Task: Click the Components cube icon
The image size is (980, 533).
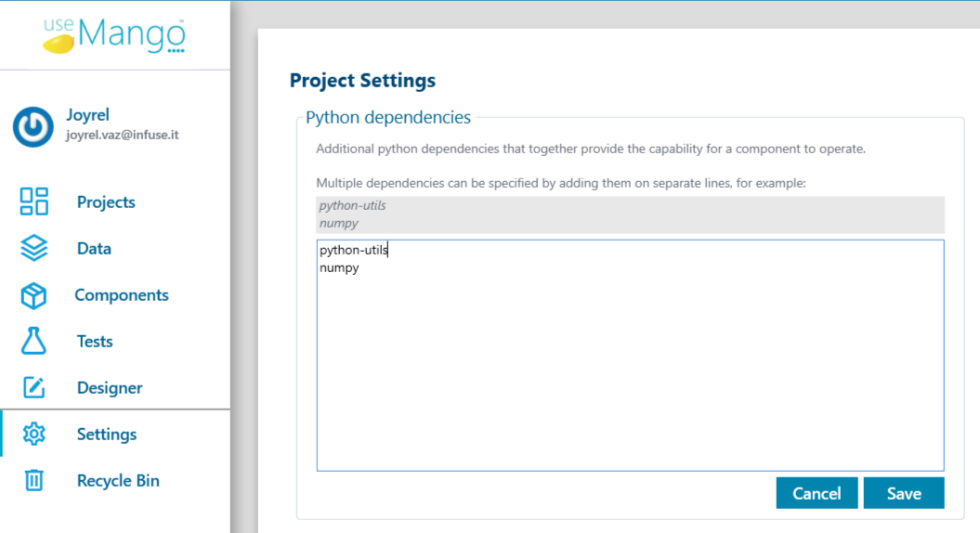Action: pos(33,295)
